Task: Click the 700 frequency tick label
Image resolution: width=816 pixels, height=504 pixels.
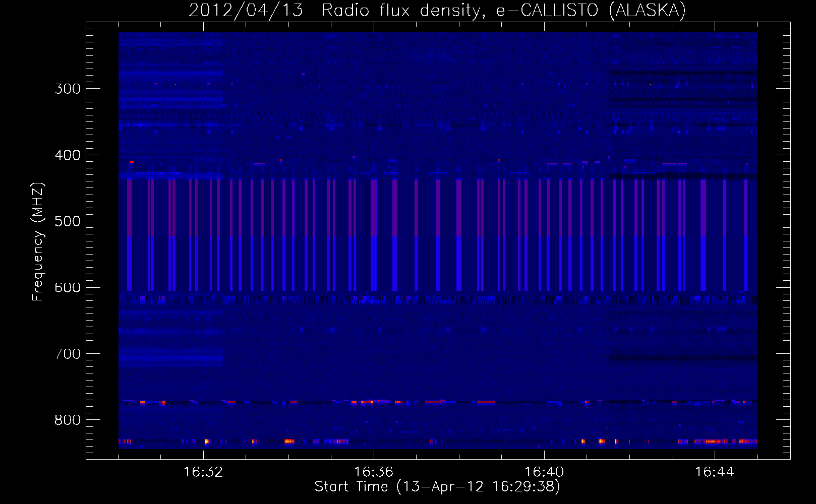Action: point(68,354)
